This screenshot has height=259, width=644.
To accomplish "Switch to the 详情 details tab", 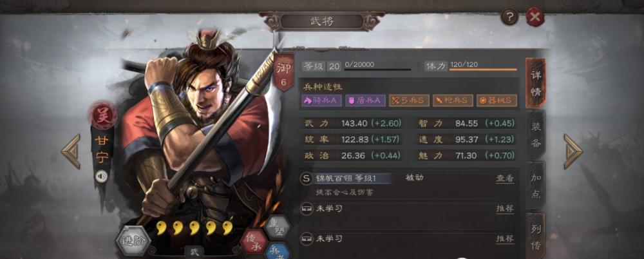I will point(536,84).
